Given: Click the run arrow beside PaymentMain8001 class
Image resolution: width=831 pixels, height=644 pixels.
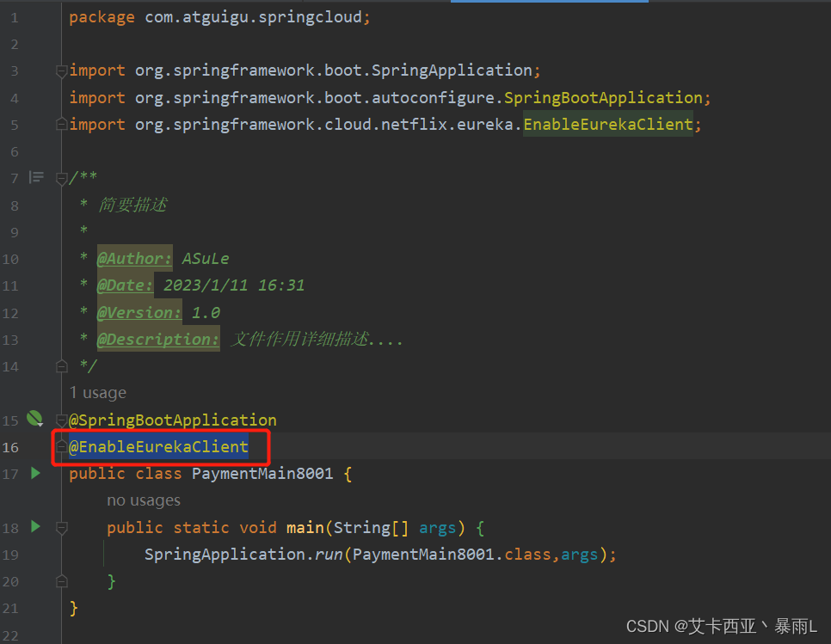Looking at the screenshot, I should [x=35, y=473].
